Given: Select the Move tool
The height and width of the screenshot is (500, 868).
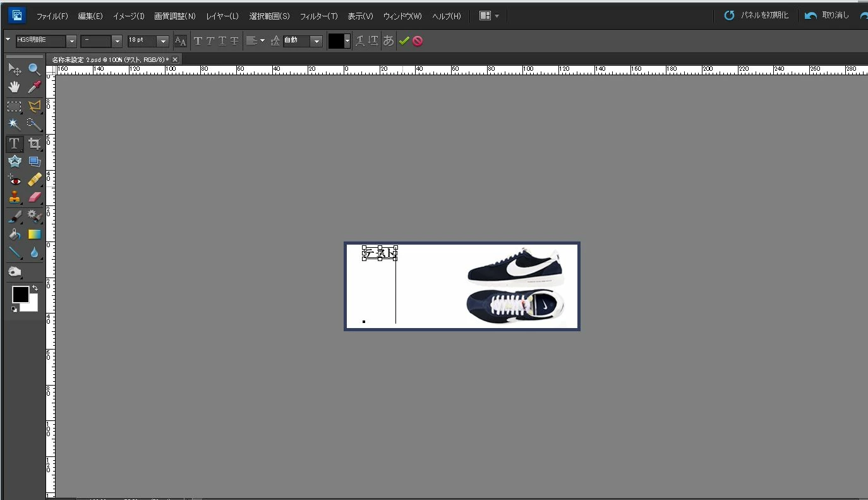Looking at the screenshot, I should coord(15,70).
